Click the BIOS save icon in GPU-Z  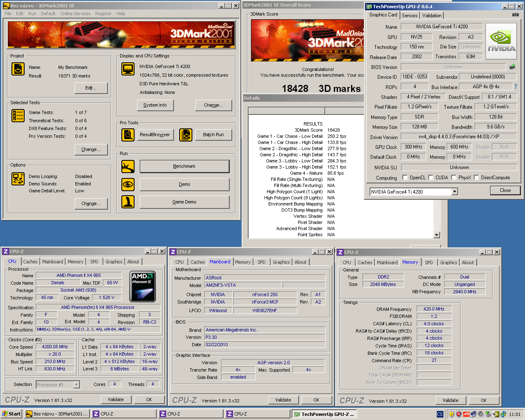click(512, 66)
